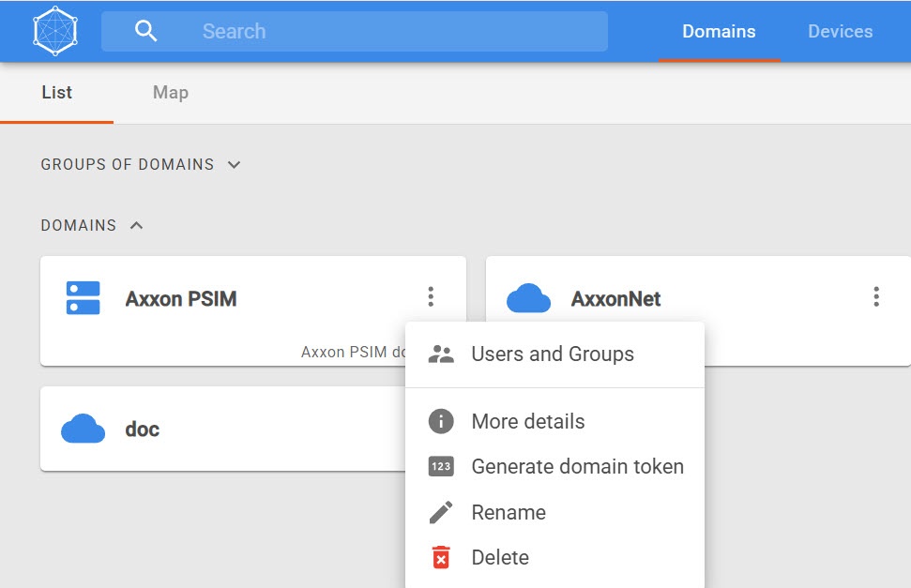Click the AxxonNet globe logo
This screenshot has width=911, height=588.
click(56, 31)
